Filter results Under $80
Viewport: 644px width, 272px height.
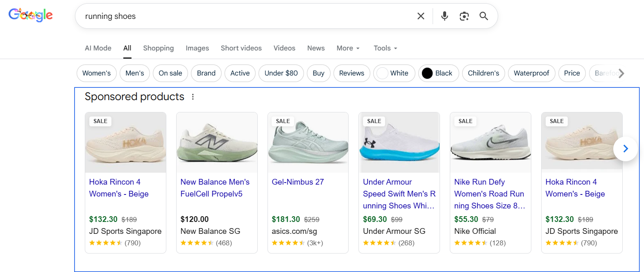(281, 73)
